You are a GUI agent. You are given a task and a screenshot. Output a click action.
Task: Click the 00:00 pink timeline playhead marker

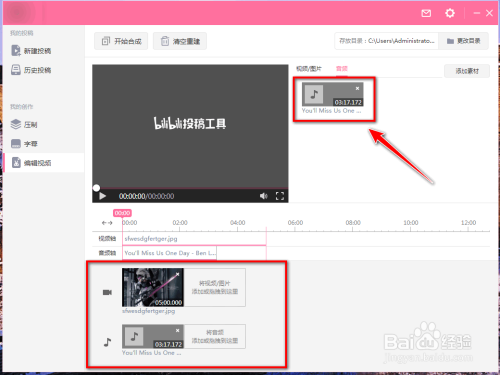(x=122, y=213)
